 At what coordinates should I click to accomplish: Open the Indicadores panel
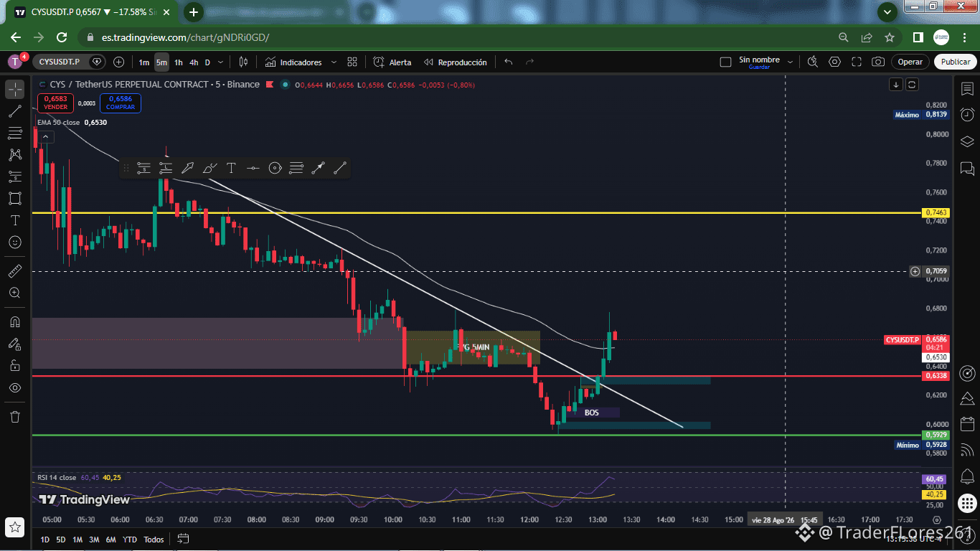click(293, 62)
